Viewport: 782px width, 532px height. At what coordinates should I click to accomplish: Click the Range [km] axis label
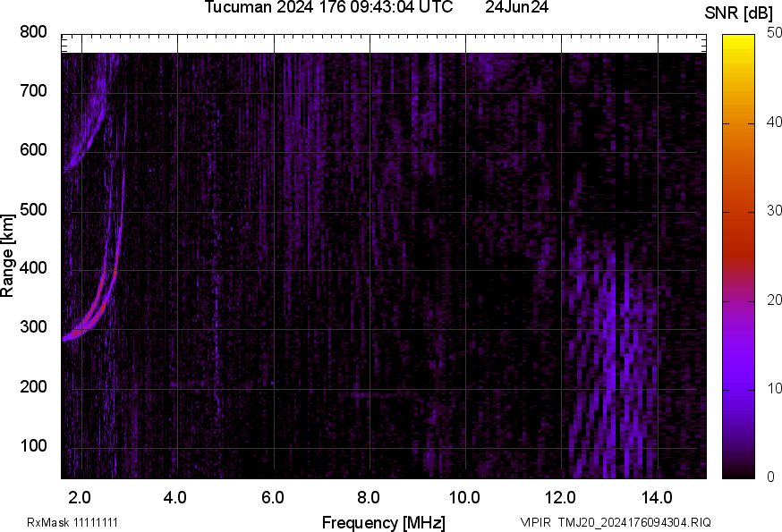[8, 256]
